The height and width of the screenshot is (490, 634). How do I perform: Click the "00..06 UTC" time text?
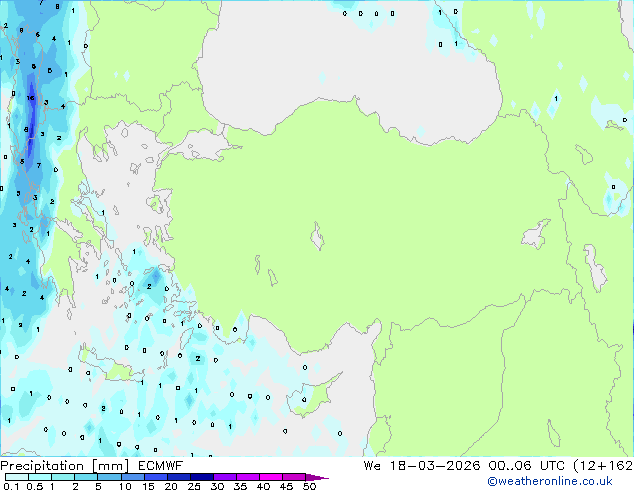point(526,466)
